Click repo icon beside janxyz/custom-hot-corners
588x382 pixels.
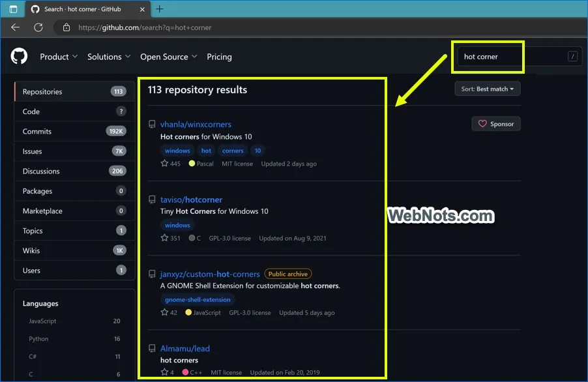coord(152,274)
